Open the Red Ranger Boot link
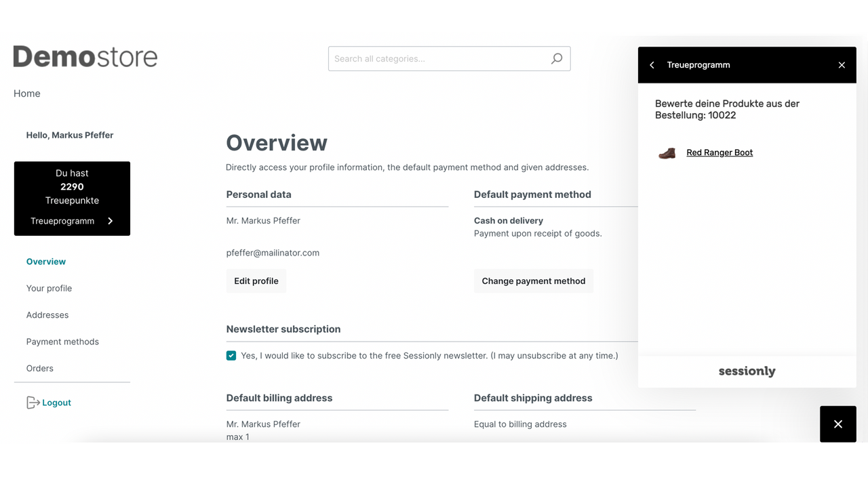 pos(719,152)
